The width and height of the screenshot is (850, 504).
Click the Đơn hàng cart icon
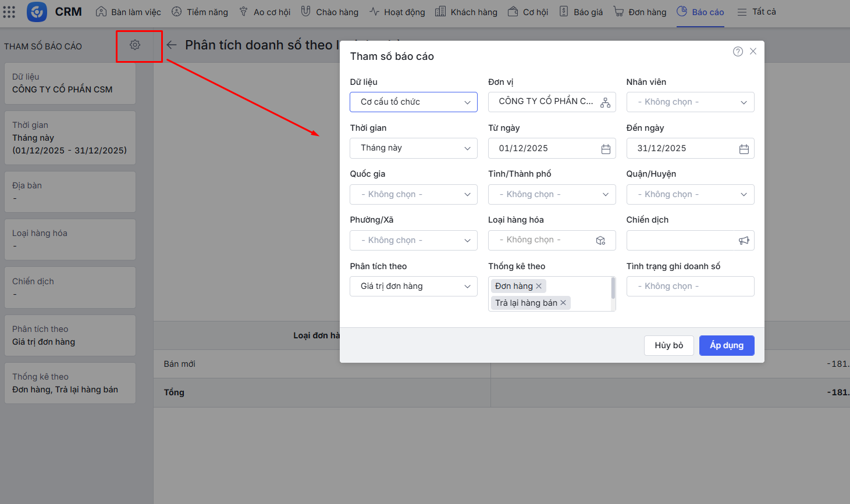tap(618, 12)
